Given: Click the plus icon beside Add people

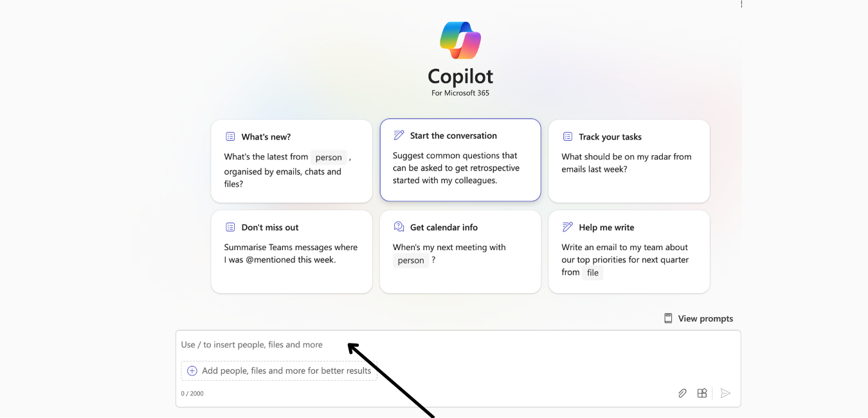Looking at the screenshot, I should click(192, 371).
